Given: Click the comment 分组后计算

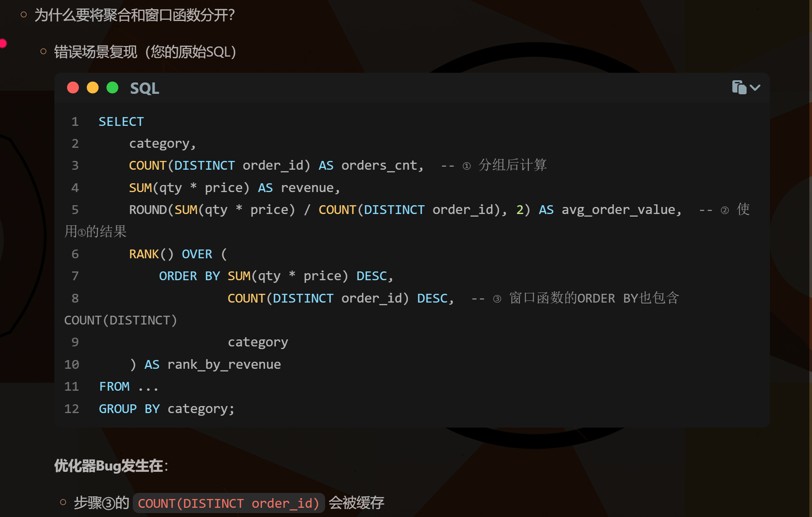Looking at the screenshot, I should tap(513, 165).
